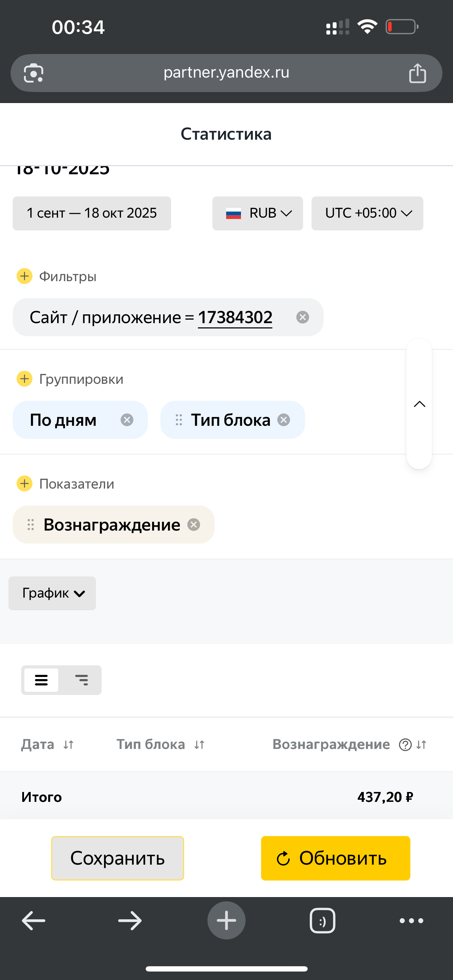This screenshot has height=980, width=453.
Task: Remove the Тип блока grouping chip
Action: pyautogui.click(x=284, y=420)
